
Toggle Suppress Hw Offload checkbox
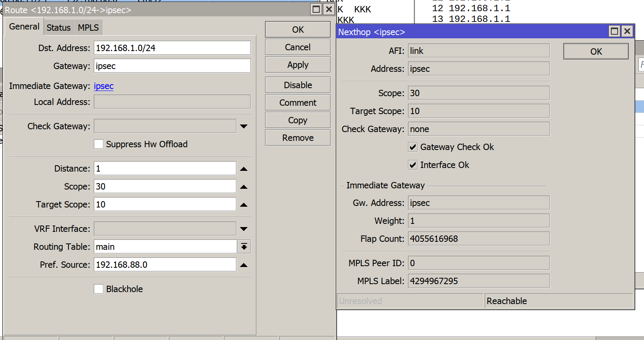[x=99, y=144]
